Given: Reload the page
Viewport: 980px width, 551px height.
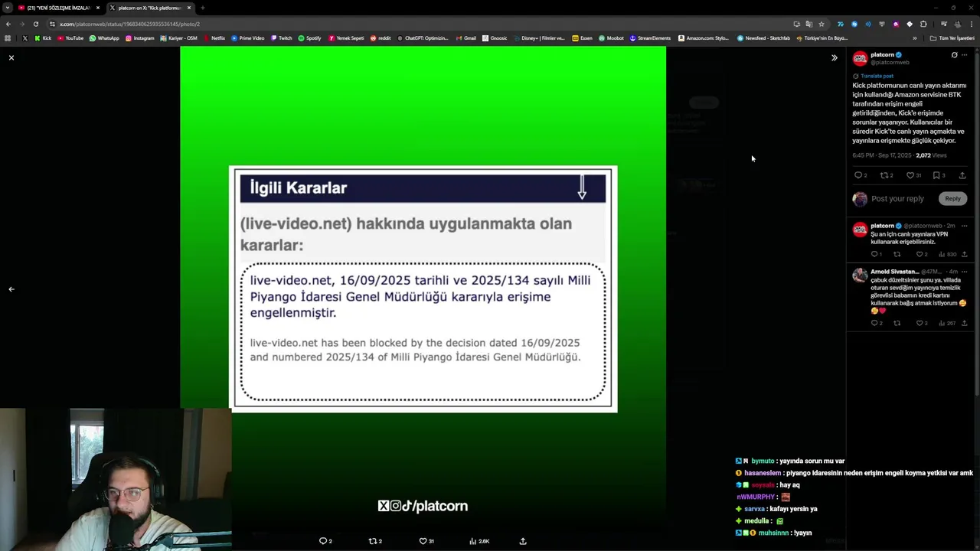Looking at the screenshot, I should [x=35, y=24].
